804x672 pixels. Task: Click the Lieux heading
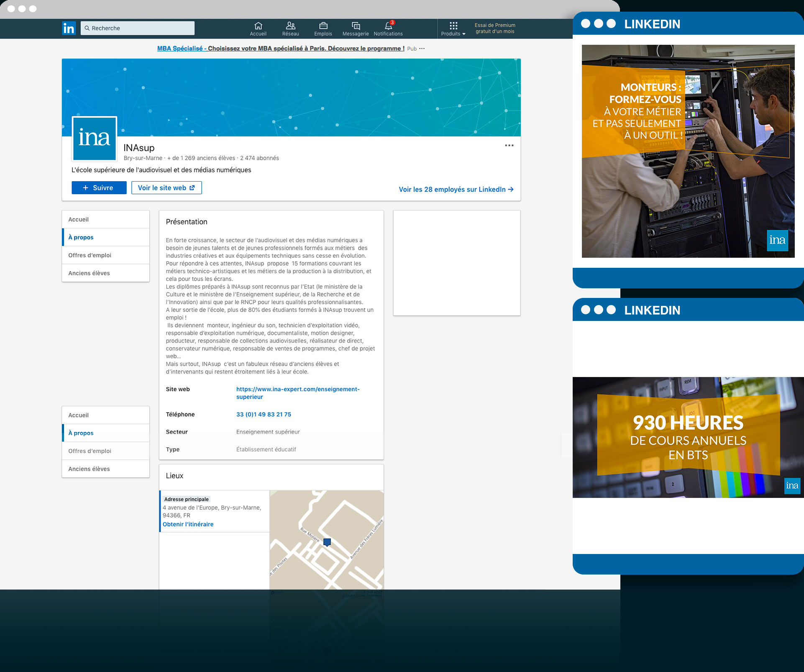[174, 476]
